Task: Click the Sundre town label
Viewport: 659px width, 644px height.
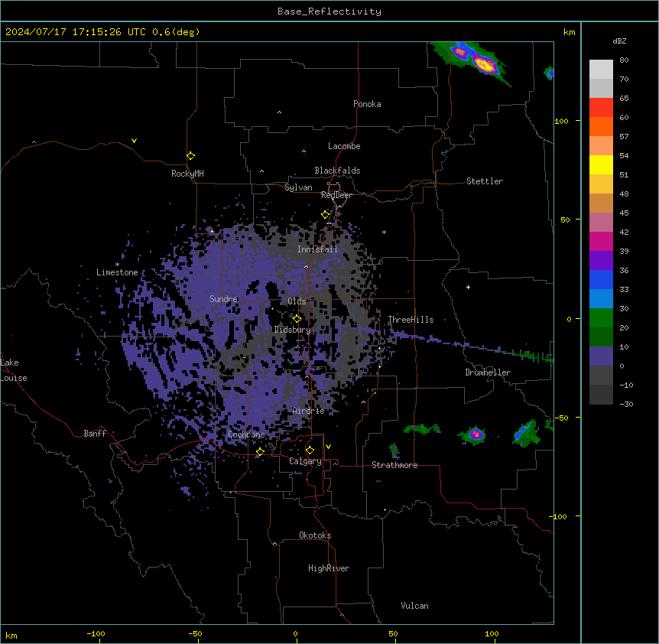Action: pyautogui.click(x=223, y=299)
